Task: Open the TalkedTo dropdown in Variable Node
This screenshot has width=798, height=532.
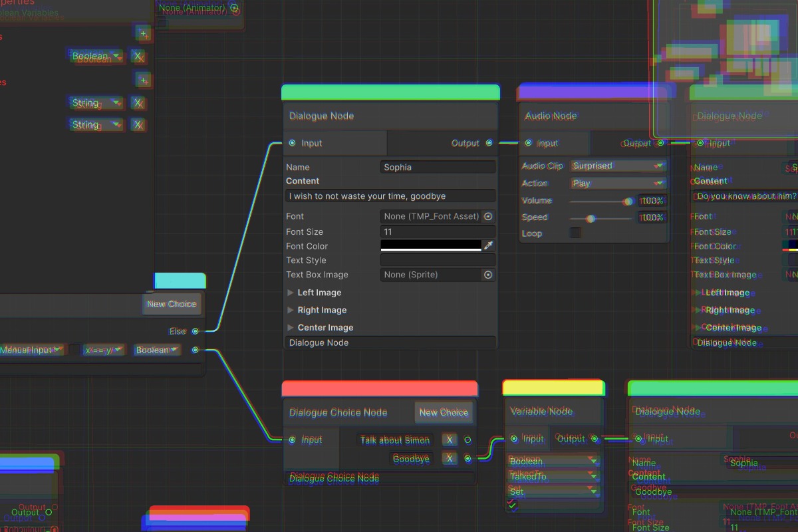Action: [x=553, y=476]
